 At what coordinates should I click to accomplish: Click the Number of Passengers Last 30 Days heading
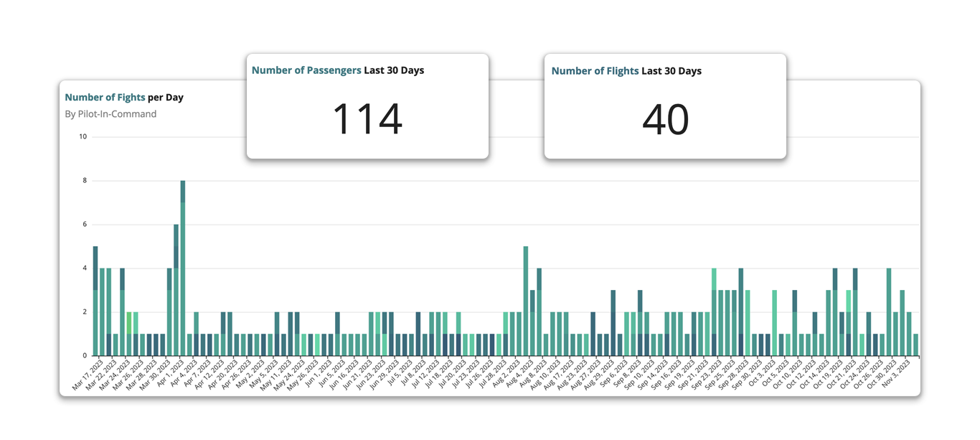click(338, 70)
